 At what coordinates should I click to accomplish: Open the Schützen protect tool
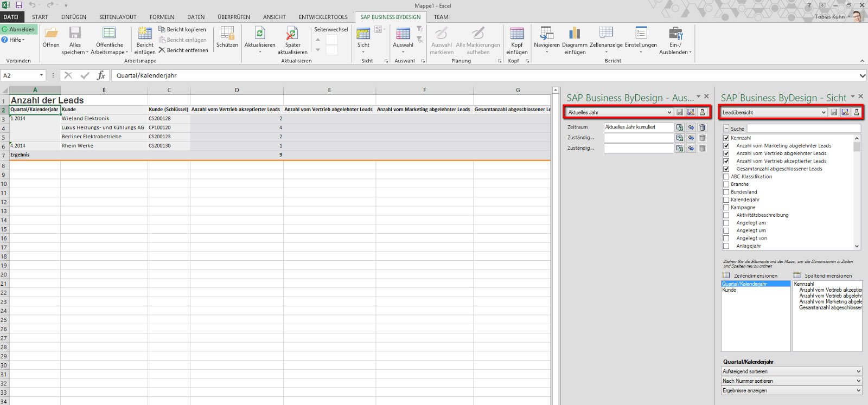227,34
